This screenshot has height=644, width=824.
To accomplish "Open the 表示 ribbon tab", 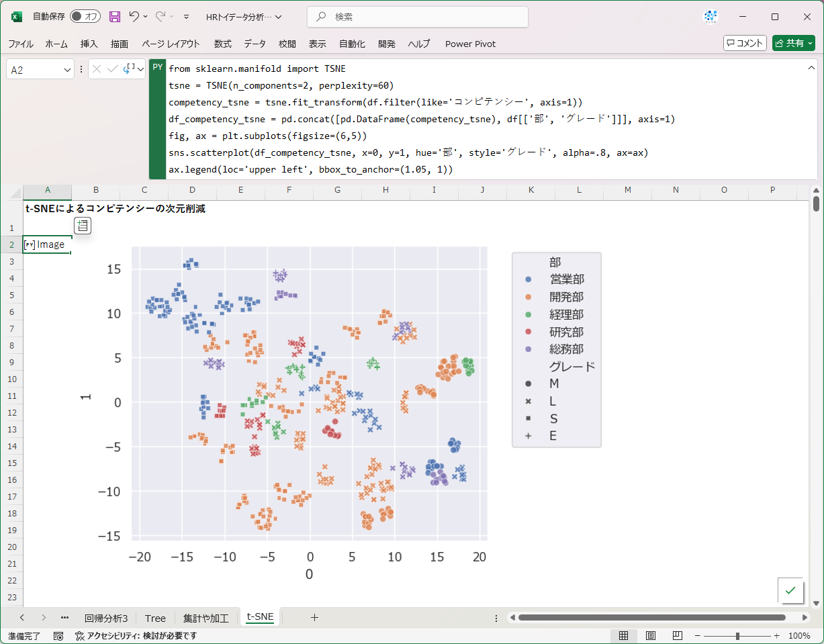I will pyautogui.click(x=318, y=44).
